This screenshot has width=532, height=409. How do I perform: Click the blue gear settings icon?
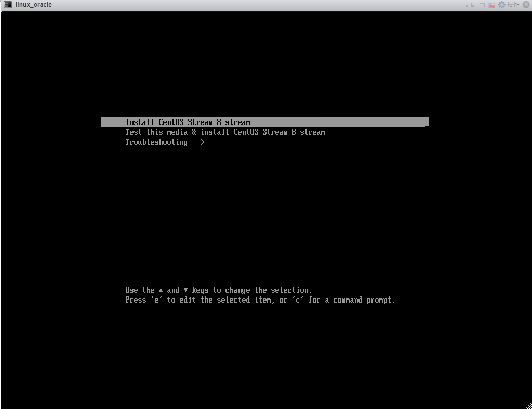[x=501, y=5]
